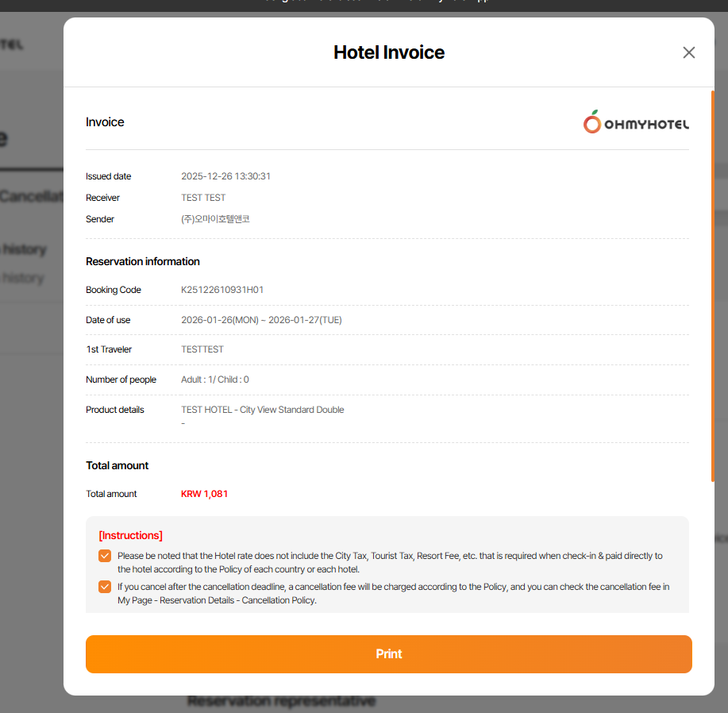Screen dimensions: 728x713
Task: Click the Adult : 1/ Child : 0 text
Action: point(214,380)
